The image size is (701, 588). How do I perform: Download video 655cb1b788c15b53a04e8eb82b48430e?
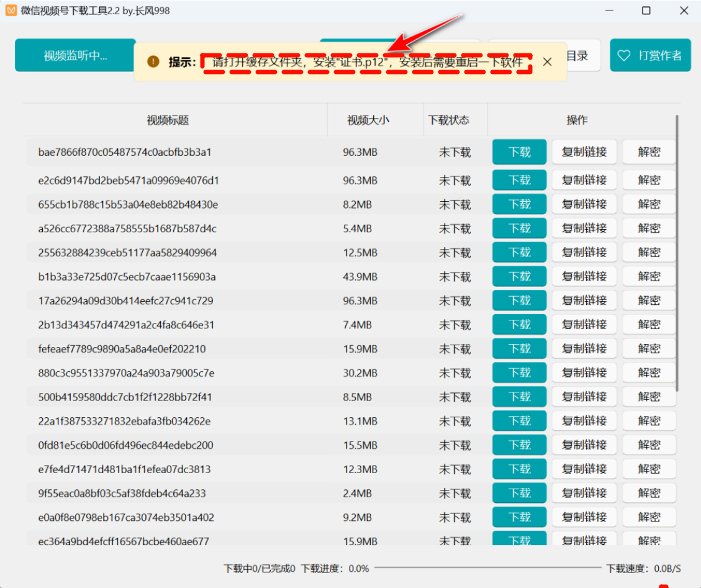pyautogui.click(x=520, y=204)
